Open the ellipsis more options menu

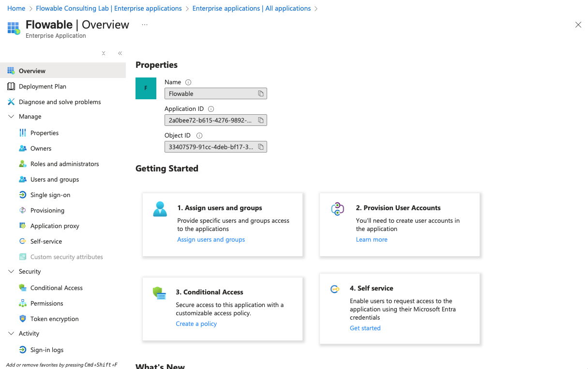145,25
